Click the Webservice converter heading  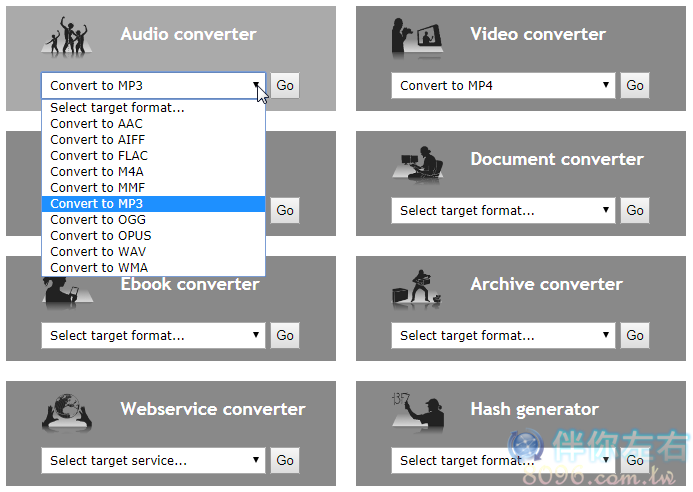pyautogui.click(x=213, y=409)
